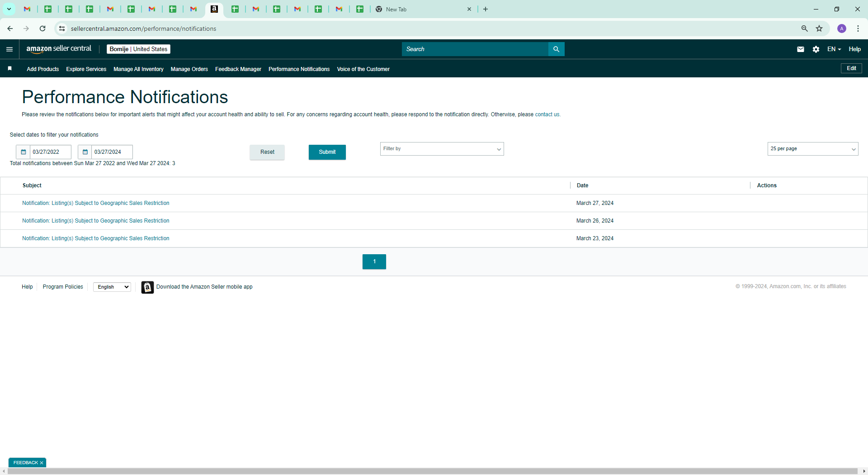868x475 pixels.
Task: Click the horizontal scrollbar at bottom
Action: pos(432,471)
